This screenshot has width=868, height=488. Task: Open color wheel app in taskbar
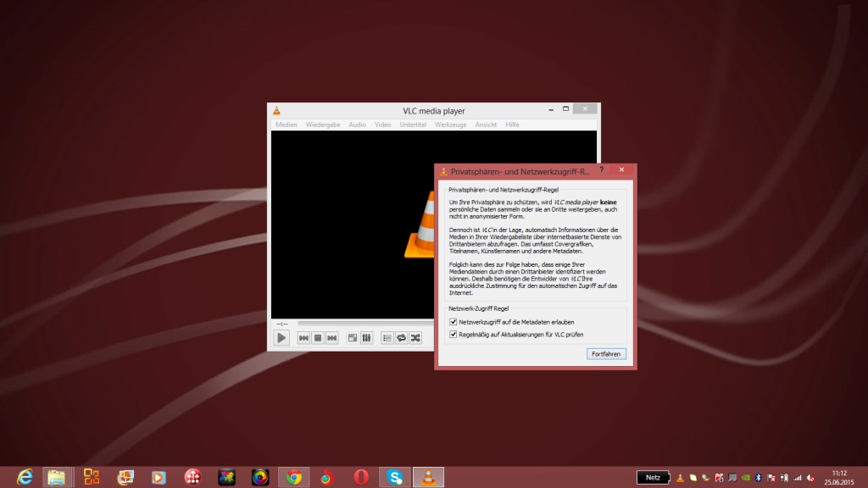pyautogui.click(x=260, y=477)
